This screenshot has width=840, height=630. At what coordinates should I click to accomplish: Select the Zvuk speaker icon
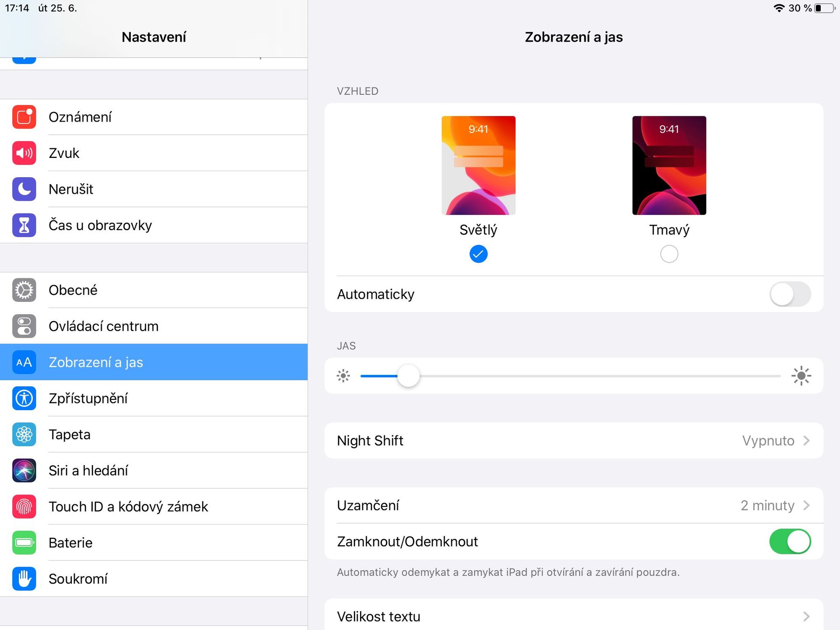tap(24, 153)
